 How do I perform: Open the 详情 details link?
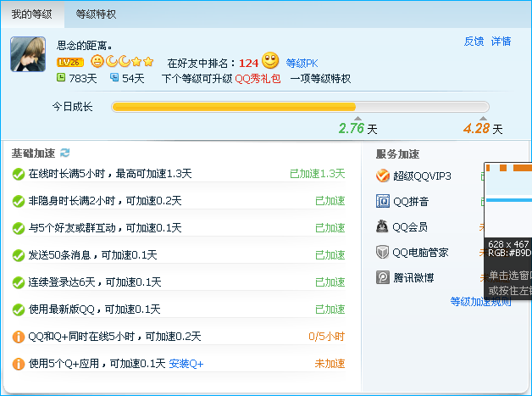click(x=501, y=42)
